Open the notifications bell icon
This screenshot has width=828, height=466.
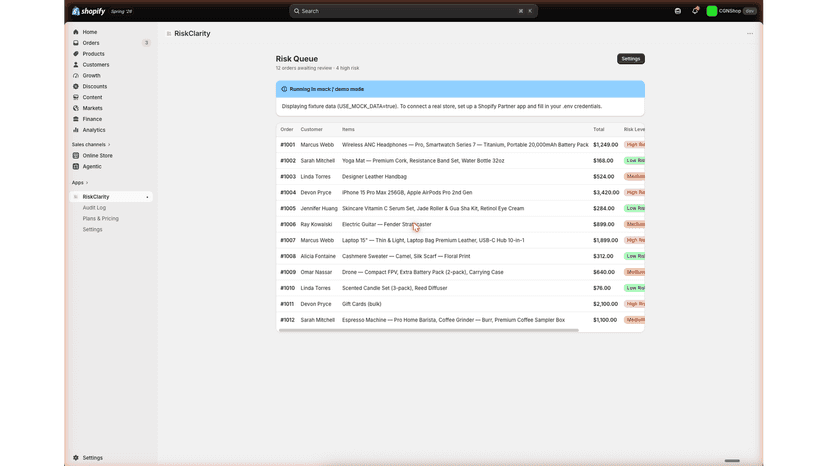695,11
